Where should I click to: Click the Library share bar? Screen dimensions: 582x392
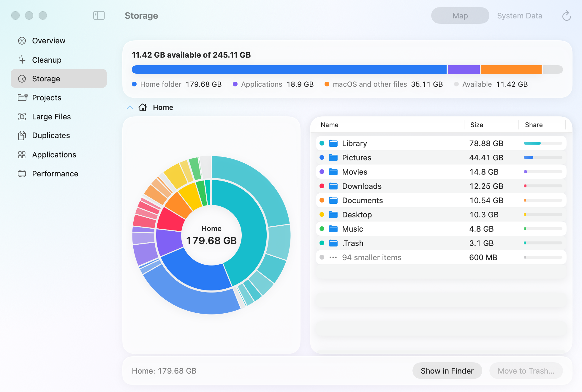pyautogui.click(x=543, y=143)
